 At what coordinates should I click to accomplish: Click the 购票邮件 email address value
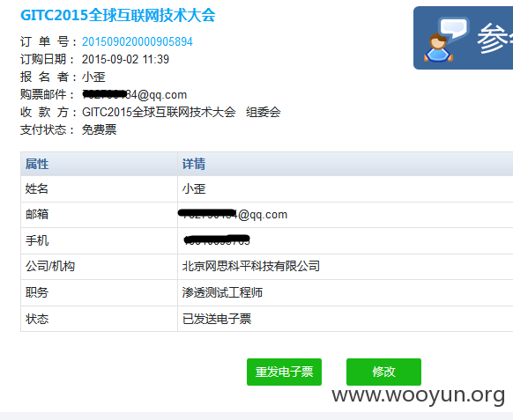tap(135, 95)
